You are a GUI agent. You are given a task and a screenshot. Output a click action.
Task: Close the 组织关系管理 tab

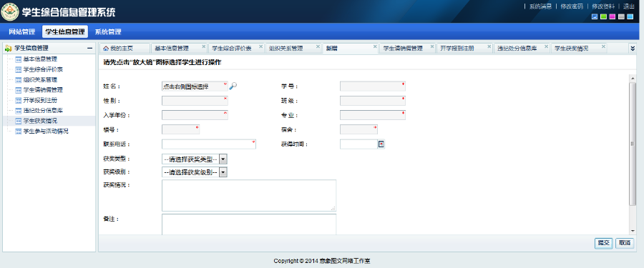[x=318, y=46]
